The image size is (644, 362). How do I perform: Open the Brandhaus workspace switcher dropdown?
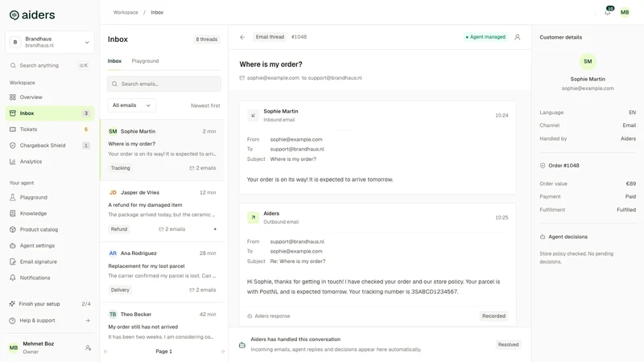coord(50,42)
